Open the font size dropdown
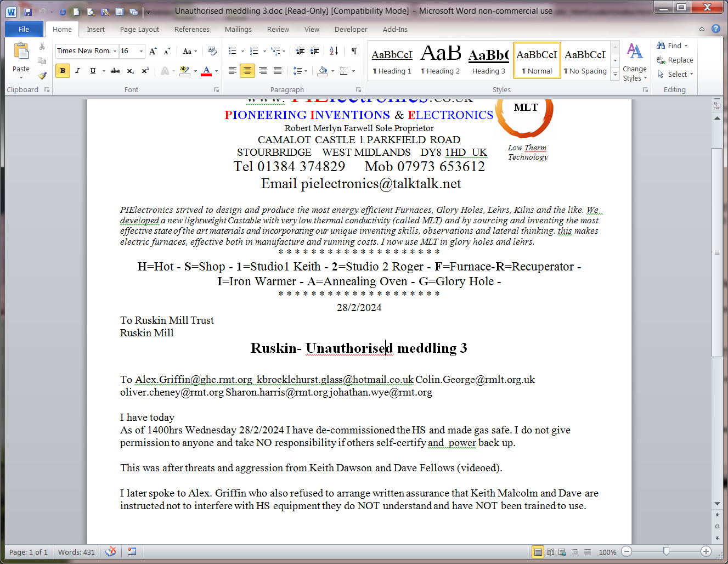The width and height of the screenshot is (728, 564). tap(141, 51)
